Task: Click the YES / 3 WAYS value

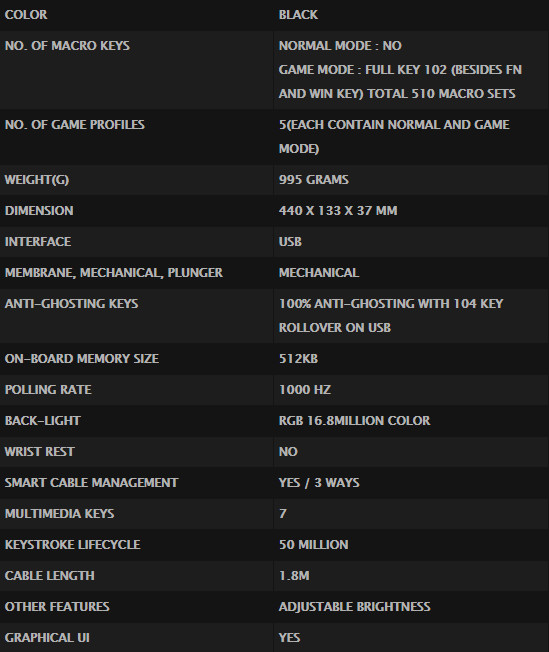Action: tap(319, 483)
